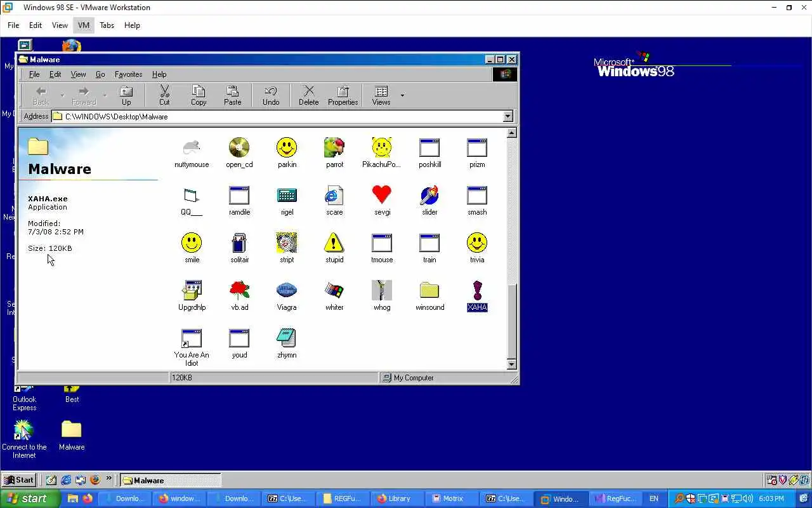This screenshot has height=508, width=812.
Task: Expand the Views dropdown arrow
Action: [x=402, y=95]
